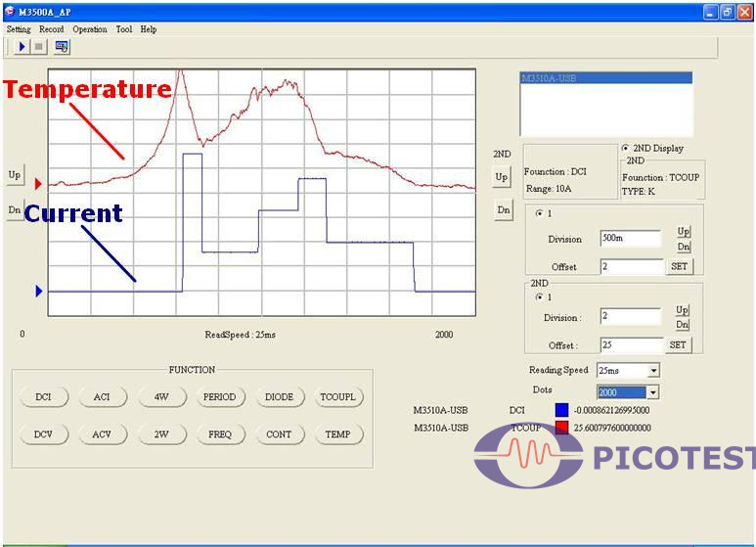Select the DCV function button
Viewport: 756px width, 547px height.
[x=43, y=434]
